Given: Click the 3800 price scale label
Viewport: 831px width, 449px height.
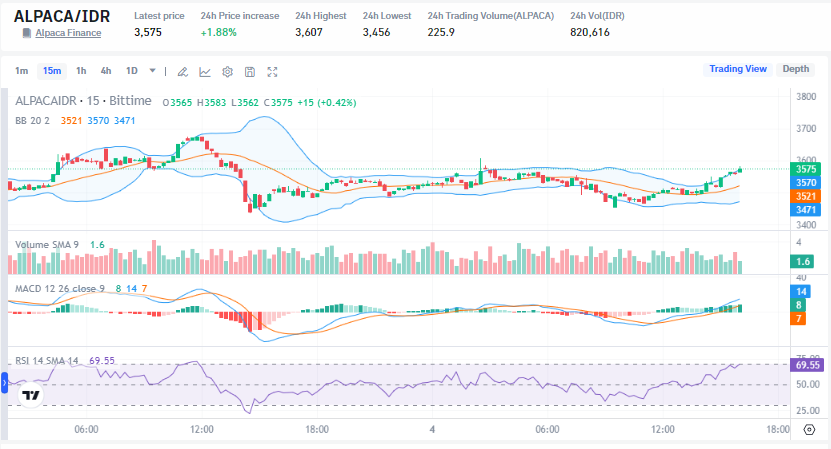Looking at the screenshot, I should coord(806,96).
